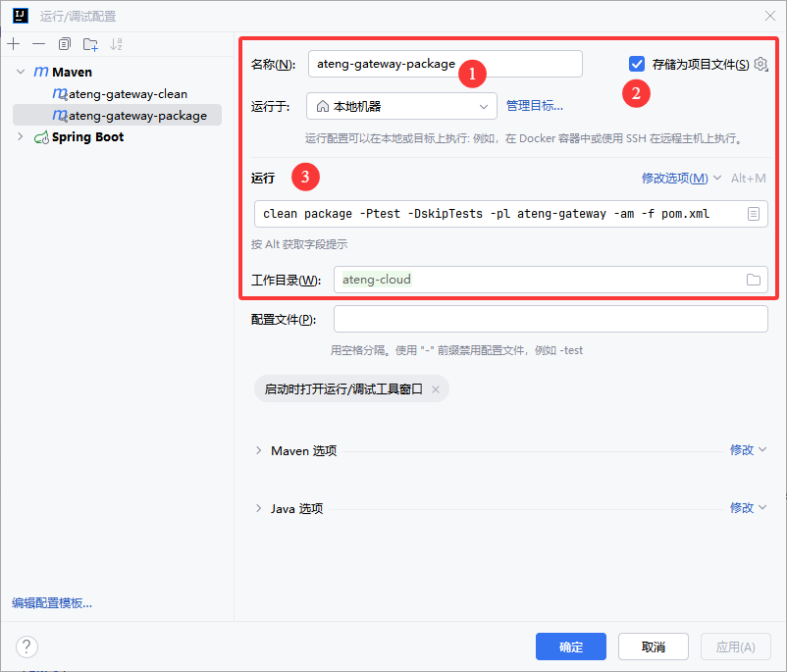This screenshot has width=787, height=672.
Task: Expand the Spring Boot tree node
Action: [x=21, y=137]
